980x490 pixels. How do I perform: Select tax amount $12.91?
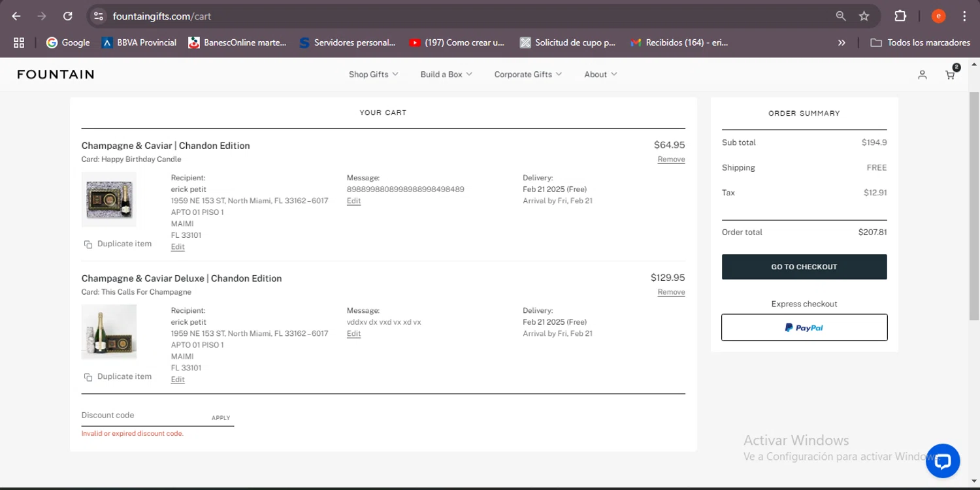click(875, 193)
